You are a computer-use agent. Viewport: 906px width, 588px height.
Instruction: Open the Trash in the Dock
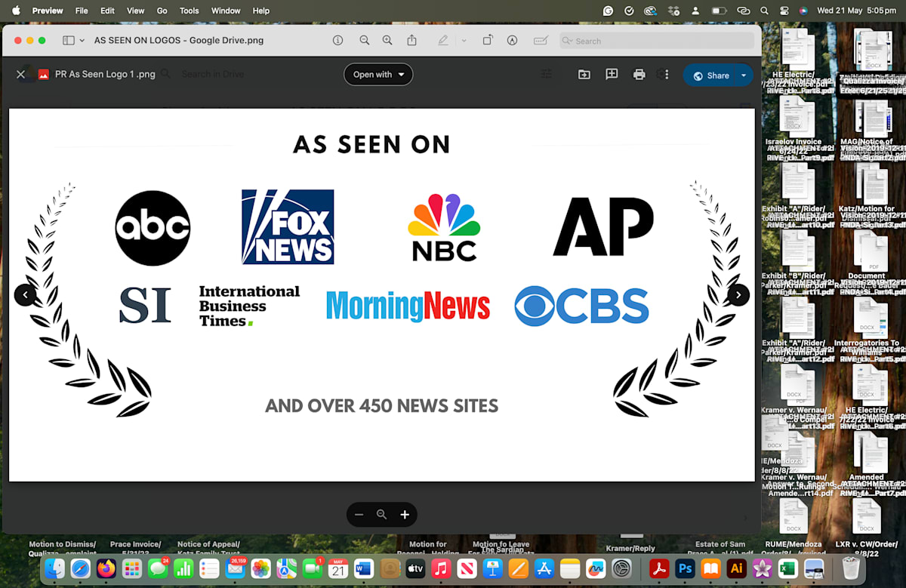(851, 568)
